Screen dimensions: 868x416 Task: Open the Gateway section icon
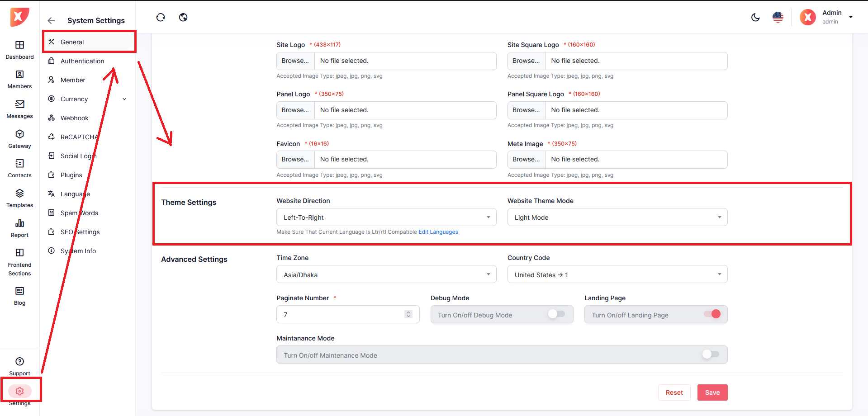tap(19, 134)
